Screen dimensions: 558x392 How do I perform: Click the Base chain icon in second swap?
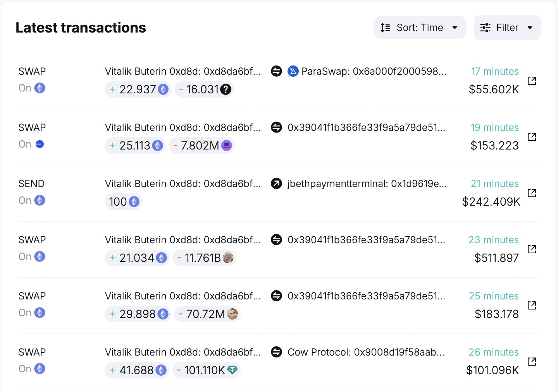pos(40,144)
